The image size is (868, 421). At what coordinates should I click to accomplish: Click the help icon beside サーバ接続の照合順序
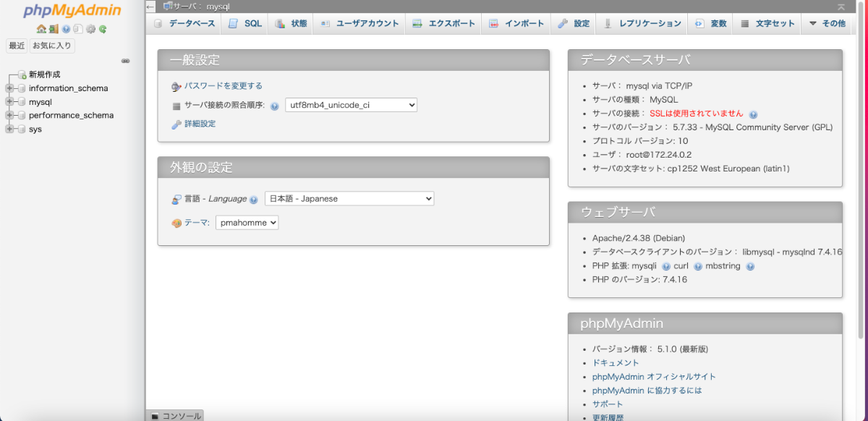coord(275,106)
